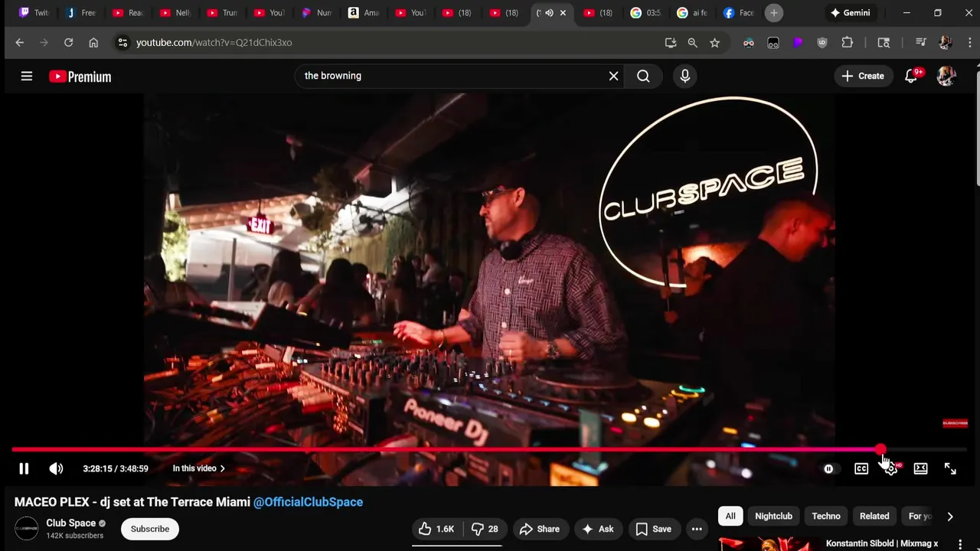980x551 pixels.
Task: Subscribe to Club Space channel
Action: tap(150, 529)
